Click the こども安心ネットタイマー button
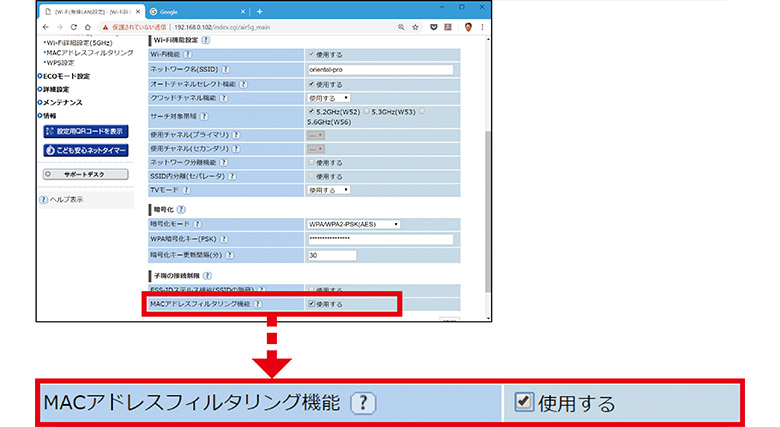 [x=85, y=150]
